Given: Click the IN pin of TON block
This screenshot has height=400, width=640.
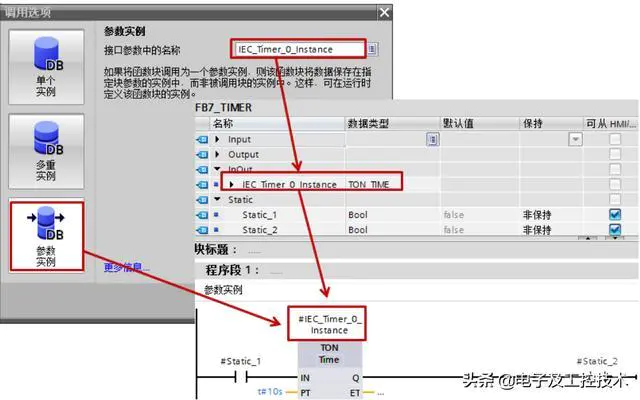Looking at the screenshot, I should (x=305, y=378).
